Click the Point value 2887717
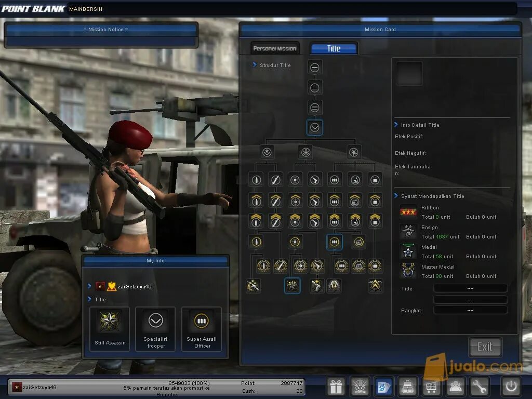This screenshot has height=399, width=532. coord(291,383)
